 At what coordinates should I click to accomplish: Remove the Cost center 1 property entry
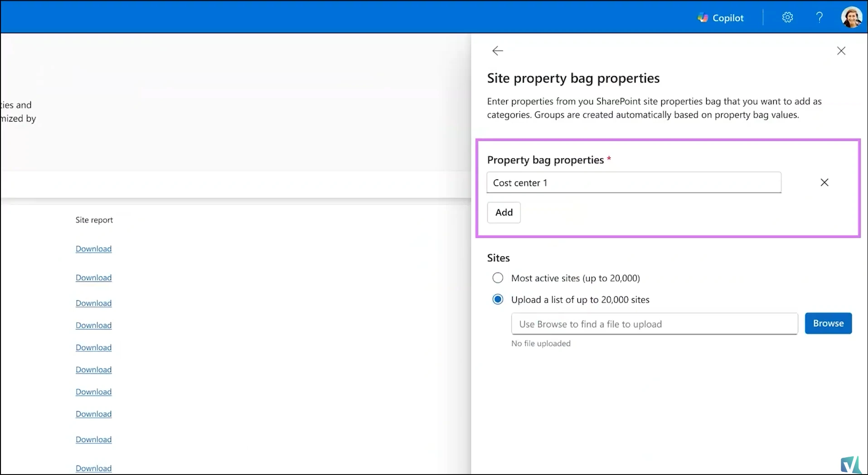tap(824, 182)
